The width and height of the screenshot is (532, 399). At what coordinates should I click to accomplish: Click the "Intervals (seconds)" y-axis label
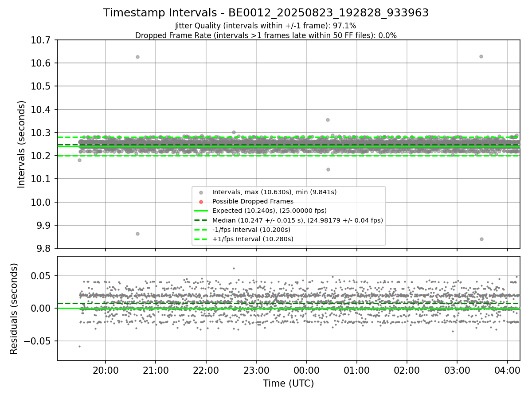tap(22, 144)
